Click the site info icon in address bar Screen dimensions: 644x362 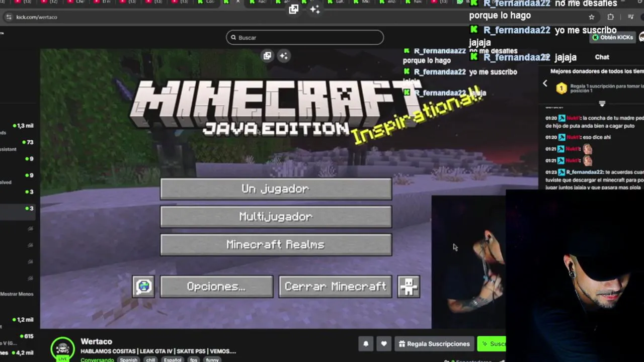[9, 17]
